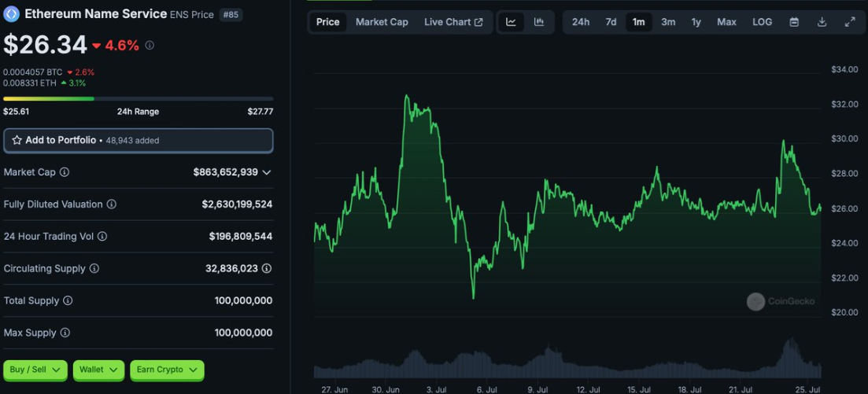Toggle LOG scale on the chart
Screen dimensions: 868x394
click(763, 22)
